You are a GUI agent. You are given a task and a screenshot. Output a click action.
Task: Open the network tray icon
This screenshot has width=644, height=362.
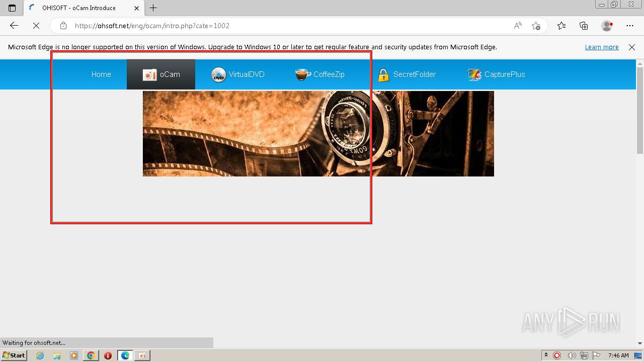click(584, 355)
